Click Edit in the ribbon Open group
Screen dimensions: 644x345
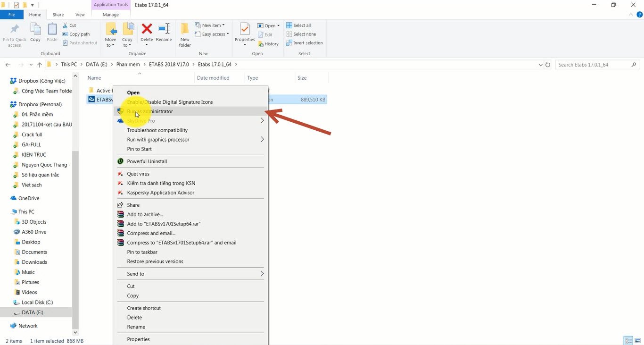(x=265, y=34)
